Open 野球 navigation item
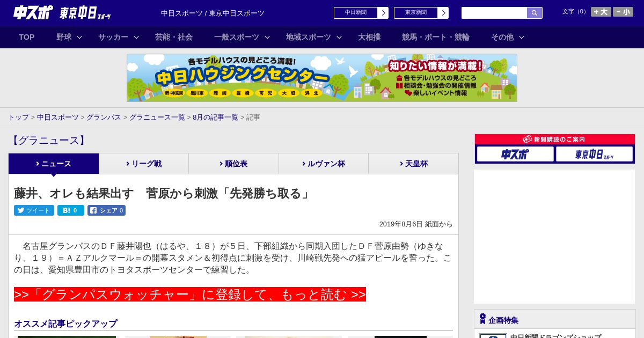 (64, 37)
